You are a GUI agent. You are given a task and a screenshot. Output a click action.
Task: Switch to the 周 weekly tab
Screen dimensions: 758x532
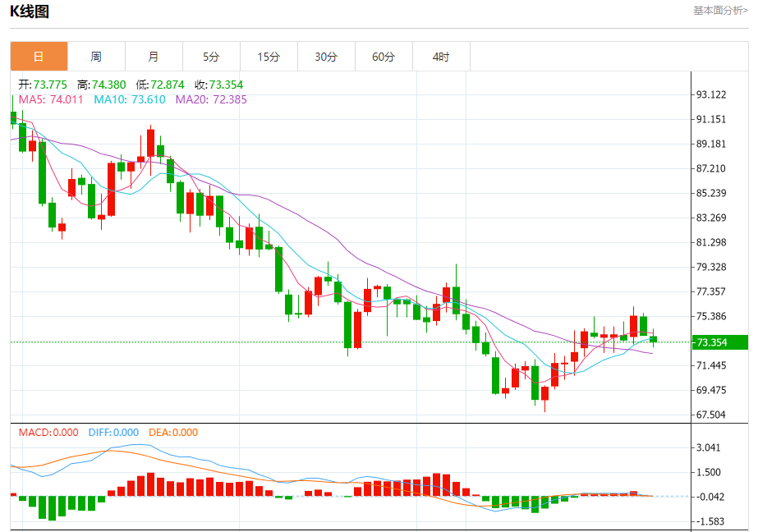click(96, 57)
